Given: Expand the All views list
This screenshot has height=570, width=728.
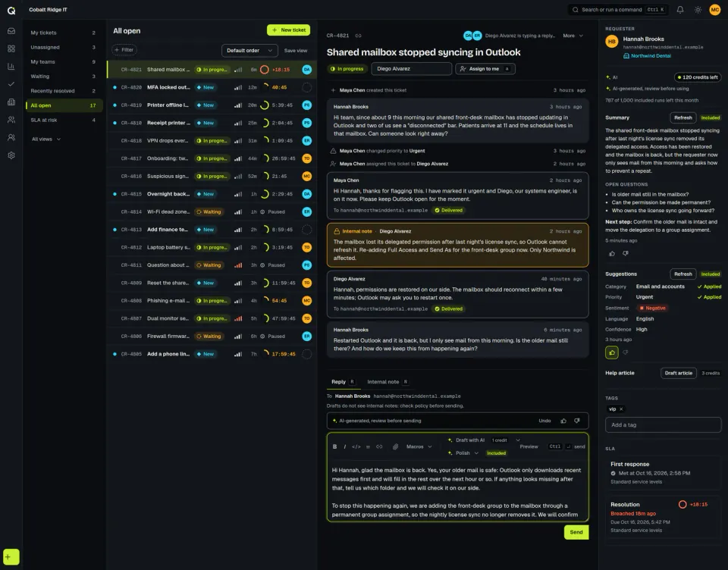Looking at the screenshot, I should click(x=46, y=139).
